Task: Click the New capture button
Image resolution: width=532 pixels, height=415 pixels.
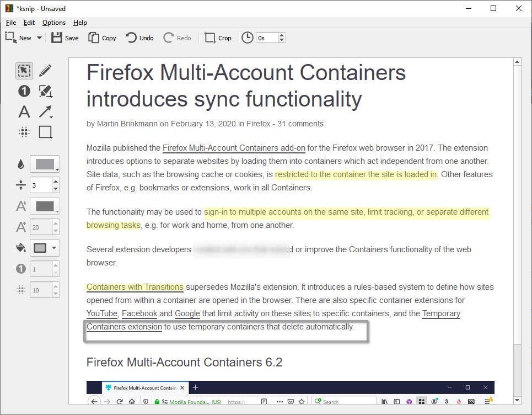Action: (x=18, y=38)
